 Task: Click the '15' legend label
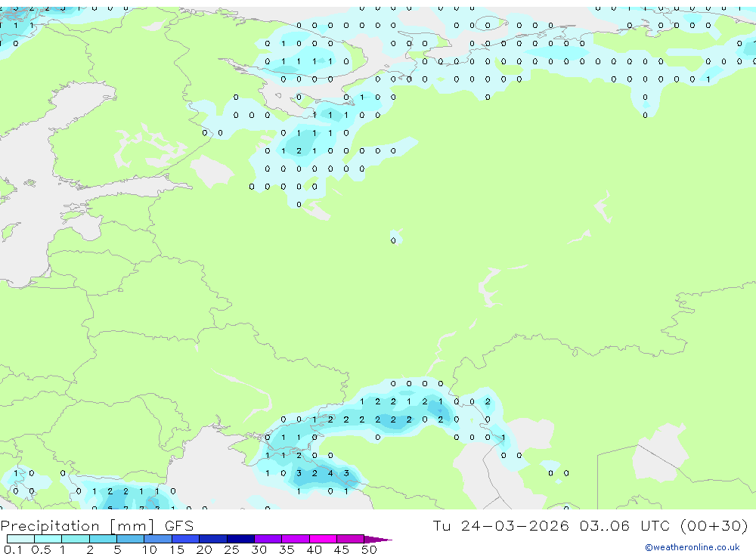point(176,549)
